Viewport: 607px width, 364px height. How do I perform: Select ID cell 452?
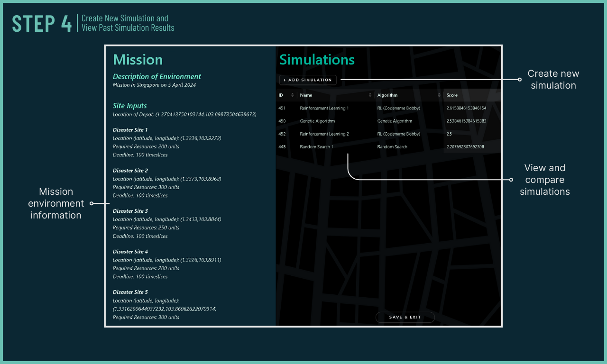coord(282,134)
